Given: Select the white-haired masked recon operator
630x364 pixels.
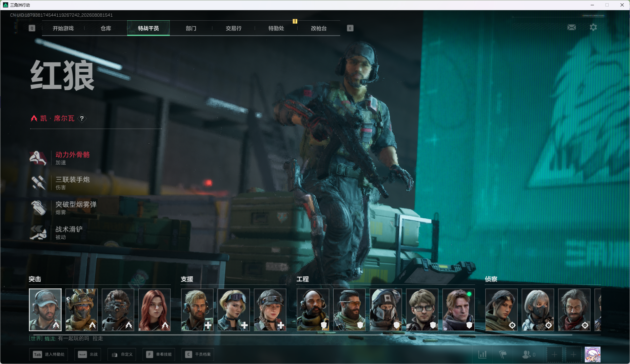Looking at the screenshot, I should (538, 310).
